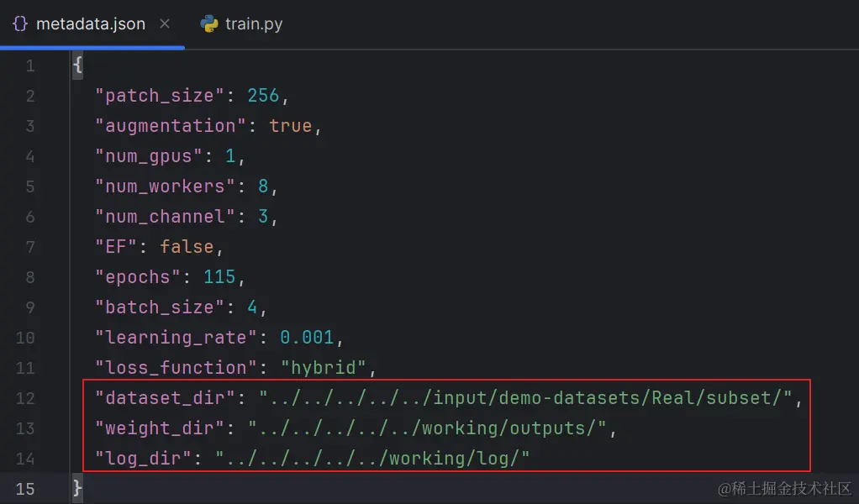The width and height of the screenshot is (859, 504).
Task: Click the false value of EF
Action: (187, 247)
